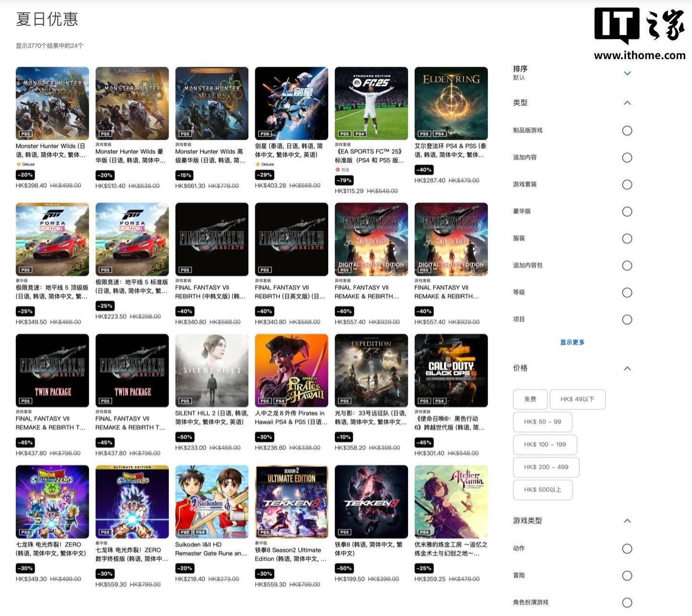Filter by HK$ 100 – 199 price

tap(545, 444)
